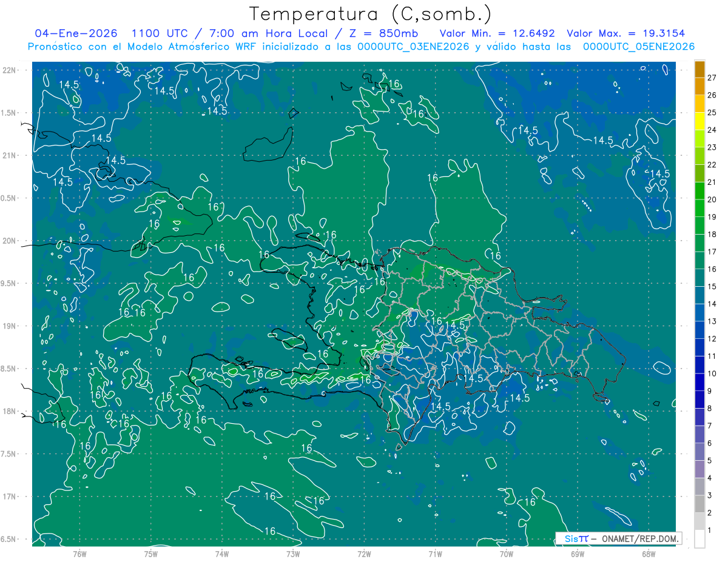Choose the lime swatch between 23 and 24
The width and height of the screenshot is (728, 562).
click(699, 139)
